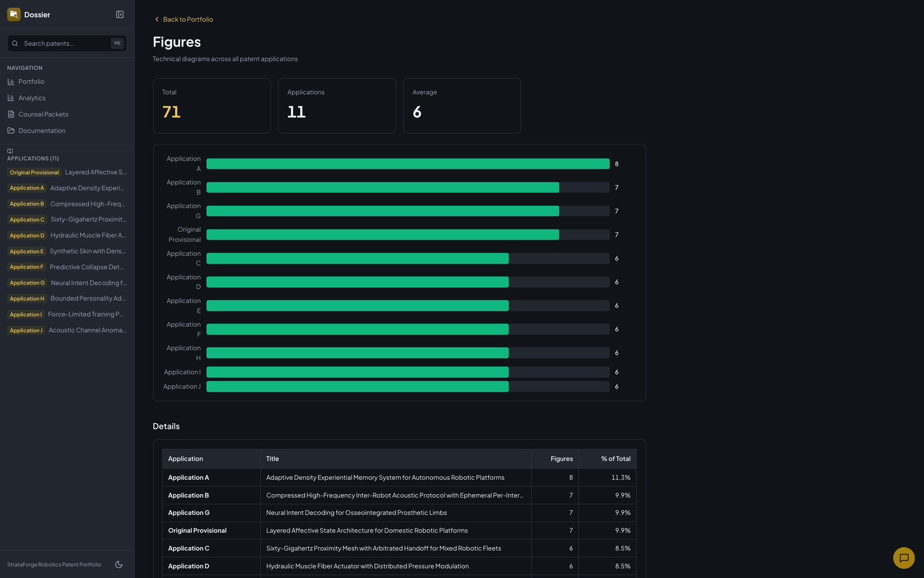Select Application D Hydraulic Muscle sidebar item

(67, 235)
